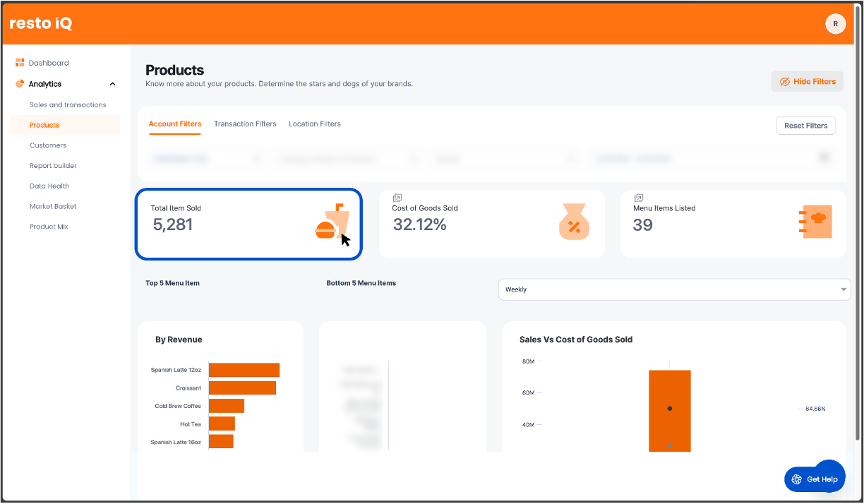Click the Bottom 5 Menu Items label
Image resolution: width=864 pixels, height=504 pixels.
pos(361,283)
